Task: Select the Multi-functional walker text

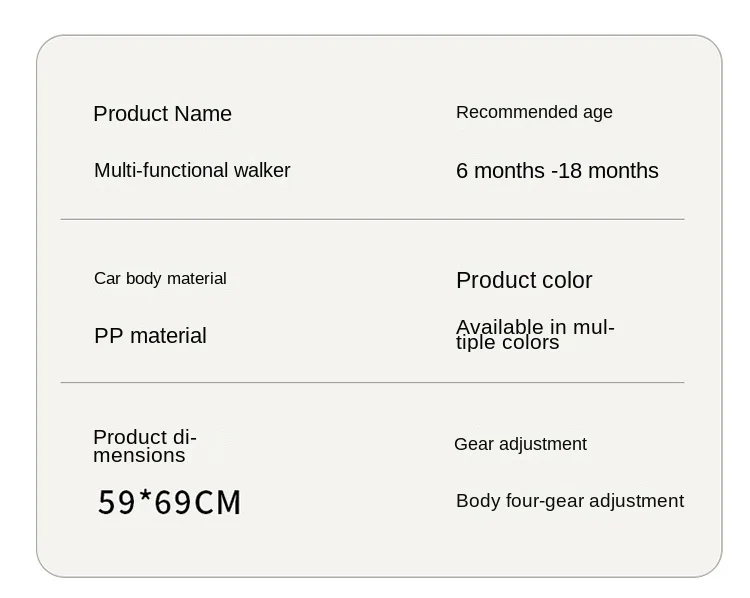Action: click(x=192, y=170)
